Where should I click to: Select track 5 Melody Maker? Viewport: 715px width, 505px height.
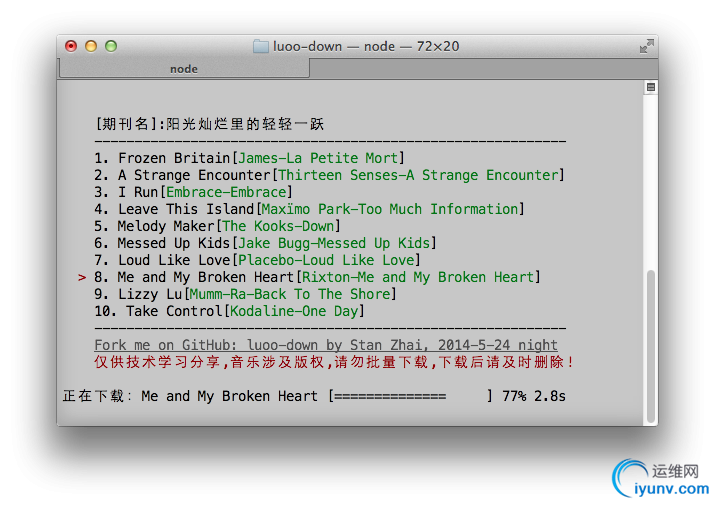(218, 226)
